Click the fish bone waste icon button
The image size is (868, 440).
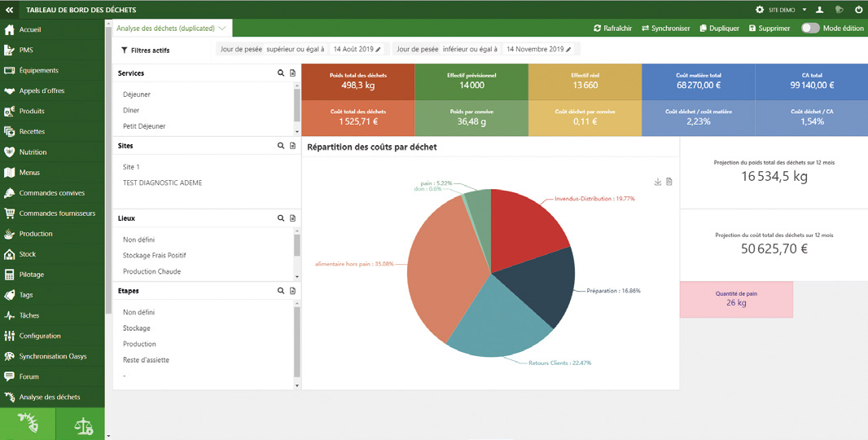pos(28,424)
